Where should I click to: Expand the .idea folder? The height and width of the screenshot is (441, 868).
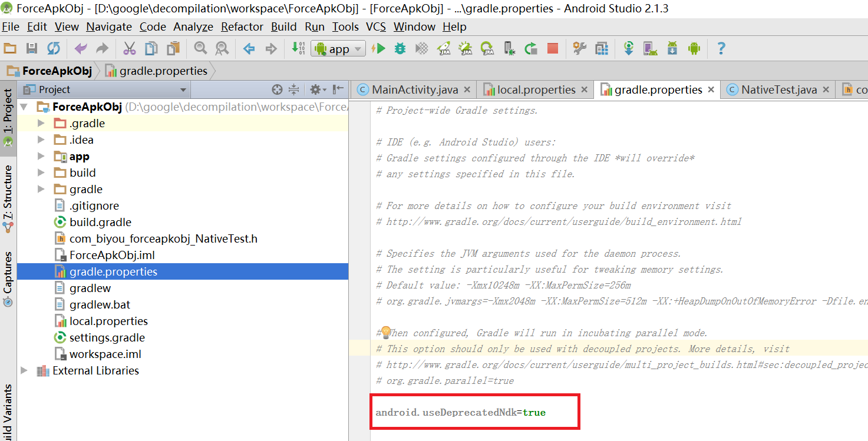coord(41,140)
